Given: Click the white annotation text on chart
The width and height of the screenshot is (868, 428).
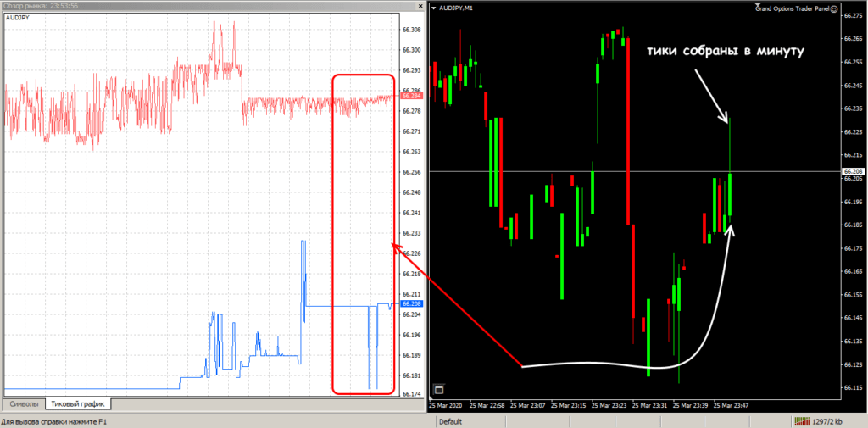Looking at the screenshot, I should 724,52.
